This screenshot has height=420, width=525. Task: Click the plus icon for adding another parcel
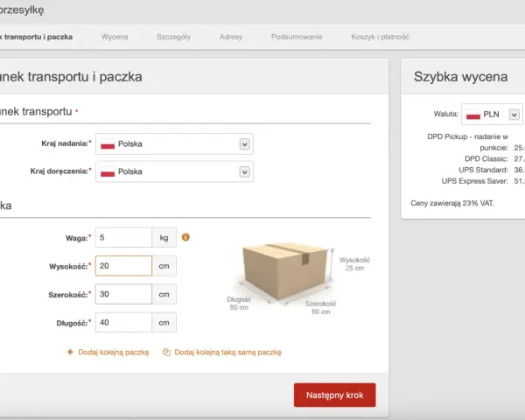tap(70, 352)
